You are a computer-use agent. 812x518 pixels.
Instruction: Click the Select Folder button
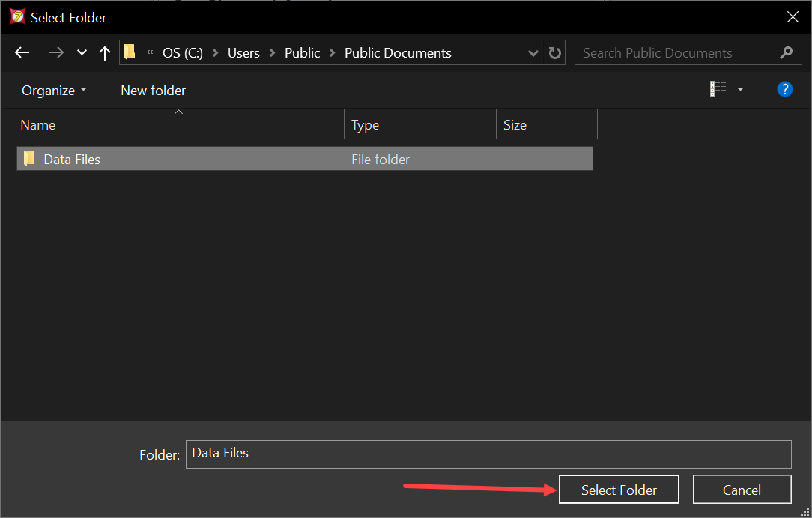pyautogui.click(x=619, y=490)
